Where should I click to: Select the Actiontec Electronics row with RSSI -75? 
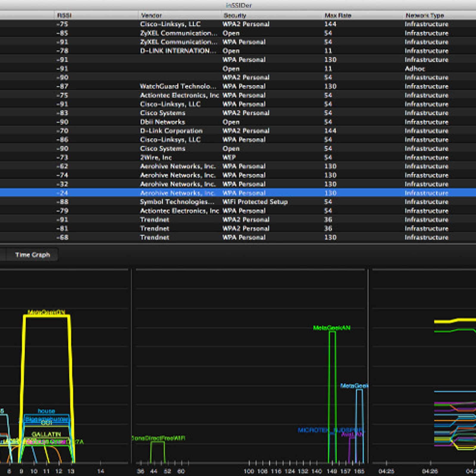tap(238, 95)
